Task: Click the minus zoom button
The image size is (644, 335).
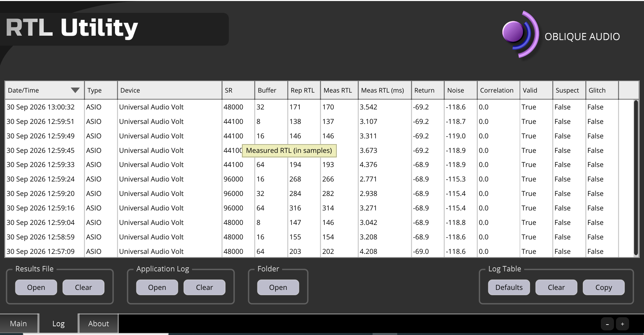Action: (x=607, y=324)
